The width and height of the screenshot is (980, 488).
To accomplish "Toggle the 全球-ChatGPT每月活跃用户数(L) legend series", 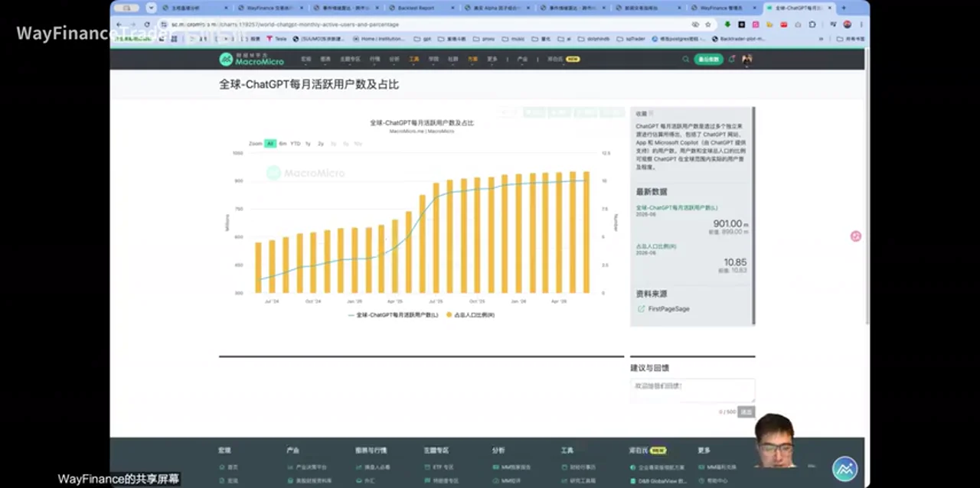I will click(x=394, y=314).
